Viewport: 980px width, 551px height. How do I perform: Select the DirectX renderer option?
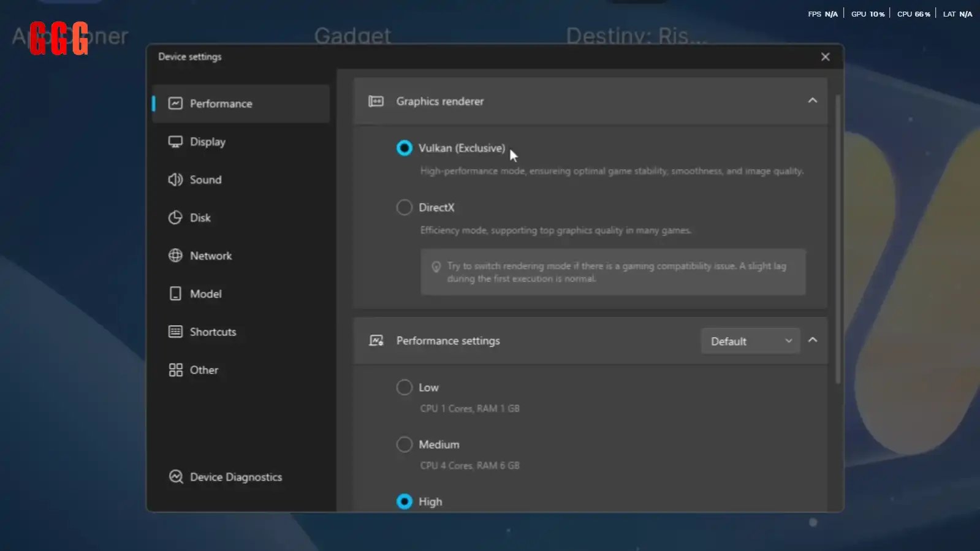coord(405,207)
